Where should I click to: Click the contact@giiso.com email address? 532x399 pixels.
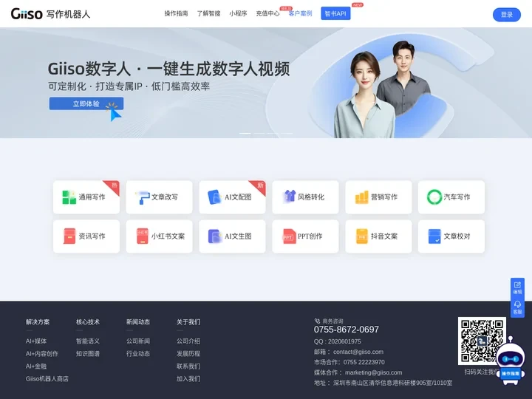click(358, 352)
